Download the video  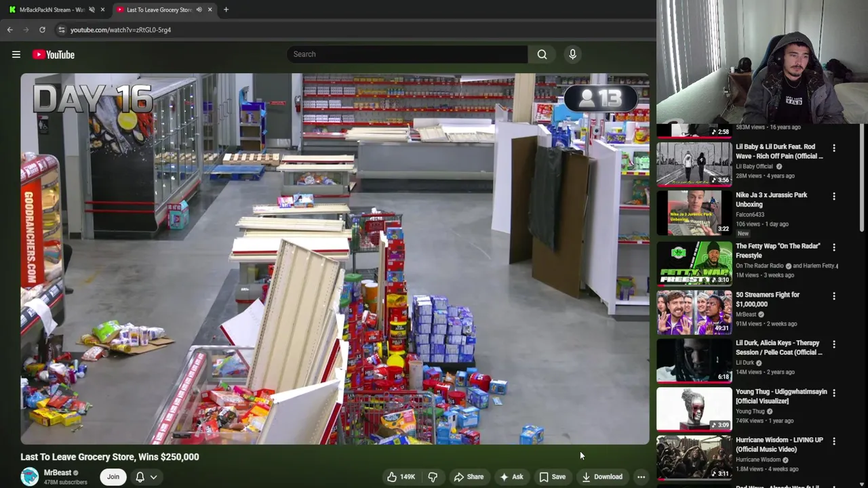pyautogui.click(x=602, y=476)
